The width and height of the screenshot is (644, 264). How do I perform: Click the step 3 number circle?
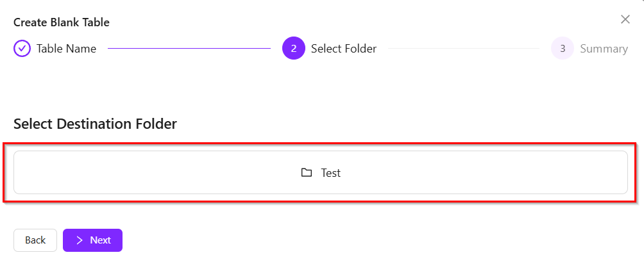(x=562, y=49)
